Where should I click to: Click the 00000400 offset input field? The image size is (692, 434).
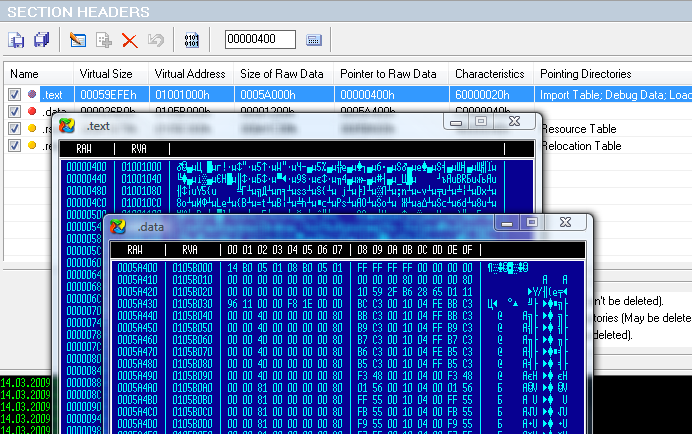[x=260, y=40]
